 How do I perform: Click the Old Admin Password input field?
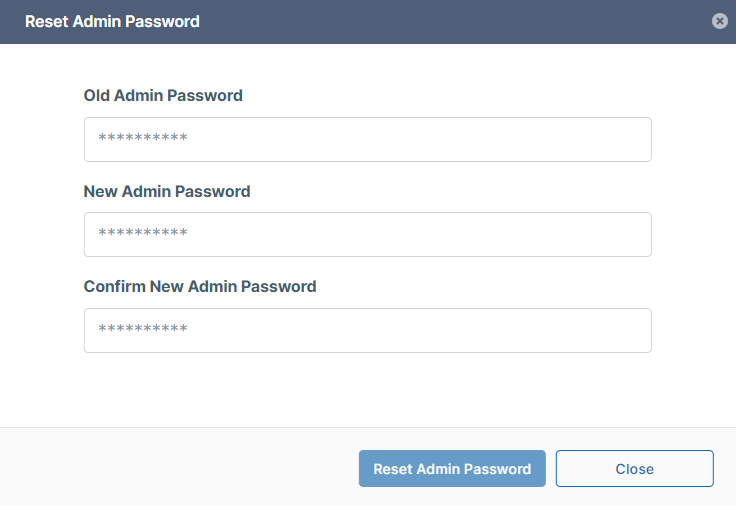[367, 139]
